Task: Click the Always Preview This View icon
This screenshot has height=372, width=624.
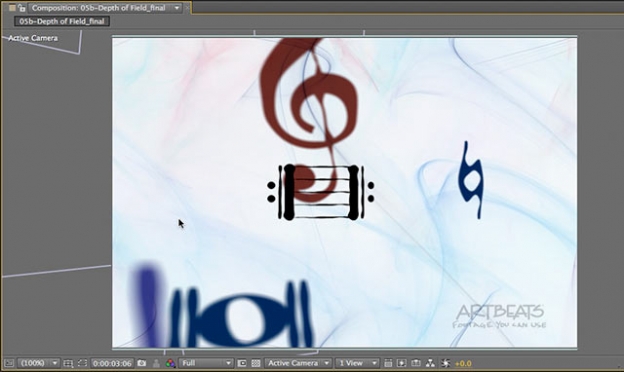Action: click(x=9, y=363)
